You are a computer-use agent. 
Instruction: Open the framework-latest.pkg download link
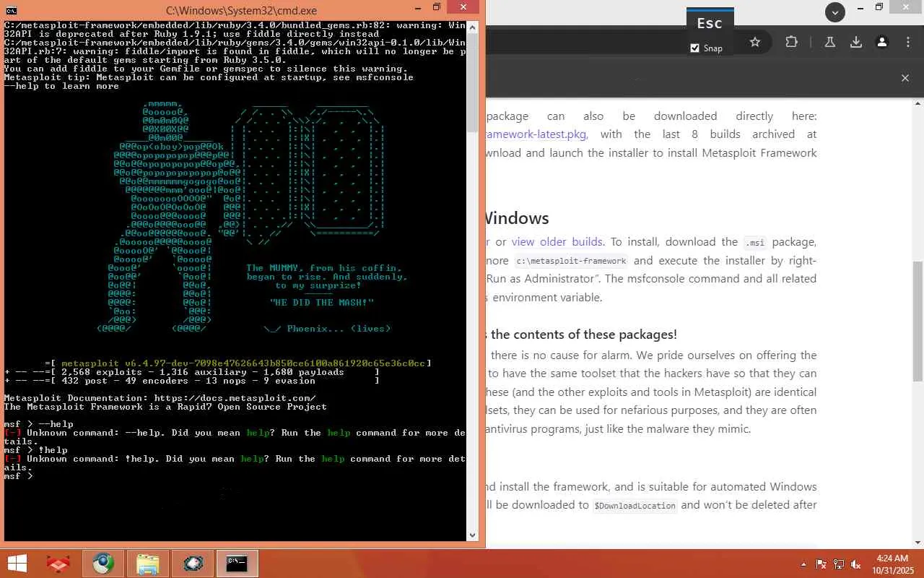click(x=537, y=134)
